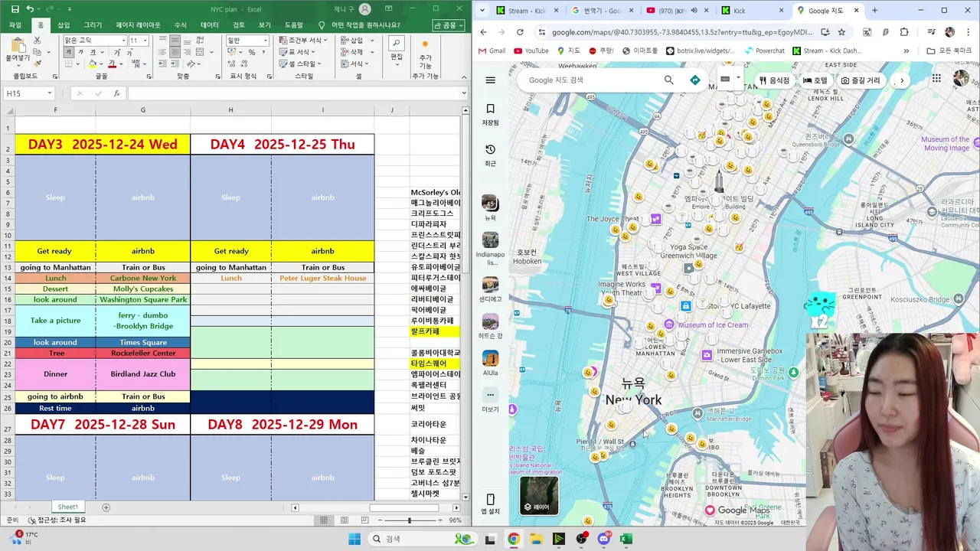This screenshot has width=980, height=551.
Task: Filter map by 호텔 hotels
Action: 815,80
